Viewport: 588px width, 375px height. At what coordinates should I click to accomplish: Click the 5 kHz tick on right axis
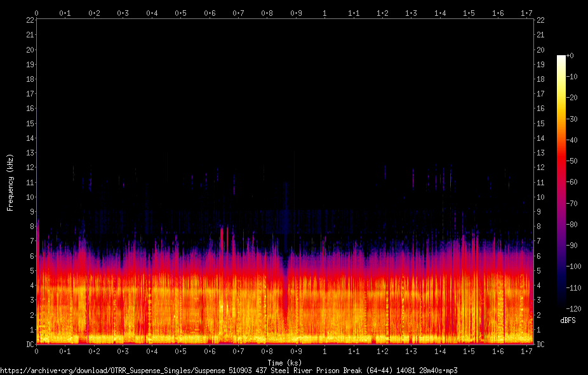[x=538, y=270]
